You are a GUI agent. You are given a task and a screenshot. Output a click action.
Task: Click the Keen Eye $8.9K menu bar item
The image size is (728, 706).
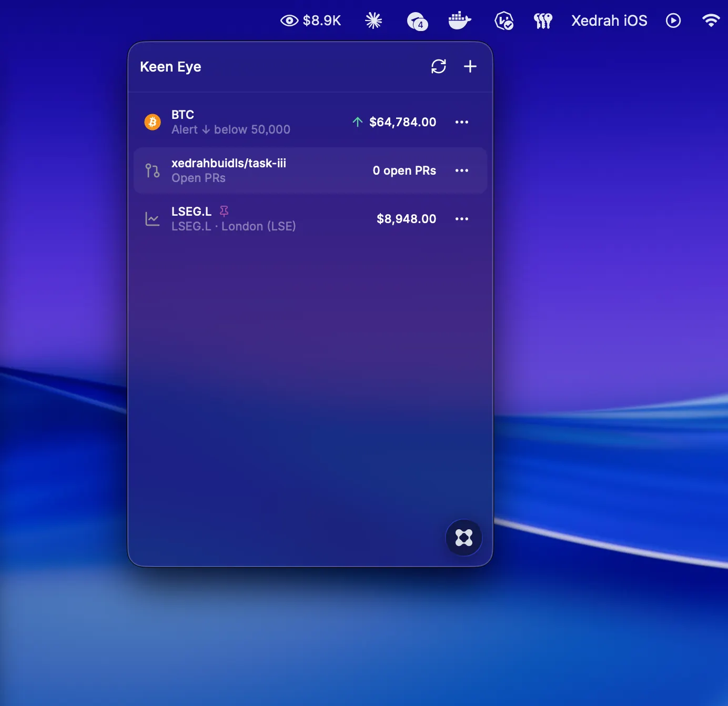click(x=311, y=21)
